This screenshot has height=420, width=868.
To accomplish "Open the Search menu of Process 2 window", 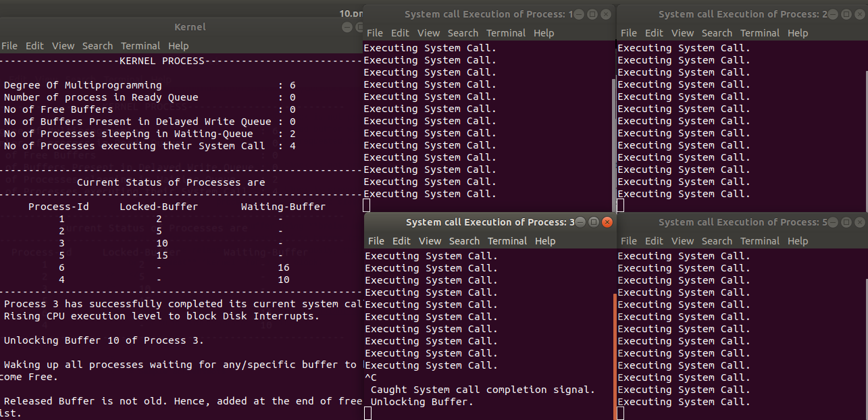I will (x=717, y=32).
